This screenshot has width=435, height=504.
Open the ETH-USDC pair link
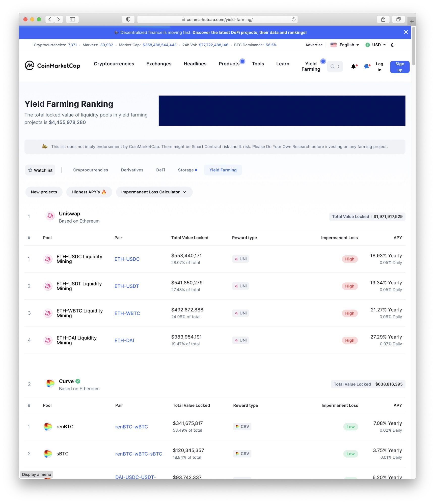pos(127,259)
